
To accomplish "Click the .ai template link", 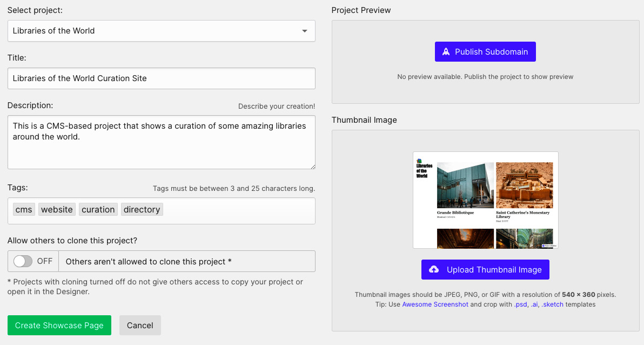I will [x=535, y=304].
